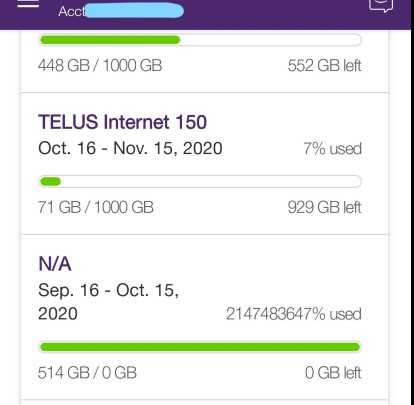The image size is (414, 405).
Task: Click the 7% used progress bar
Action: click(200, 182)
